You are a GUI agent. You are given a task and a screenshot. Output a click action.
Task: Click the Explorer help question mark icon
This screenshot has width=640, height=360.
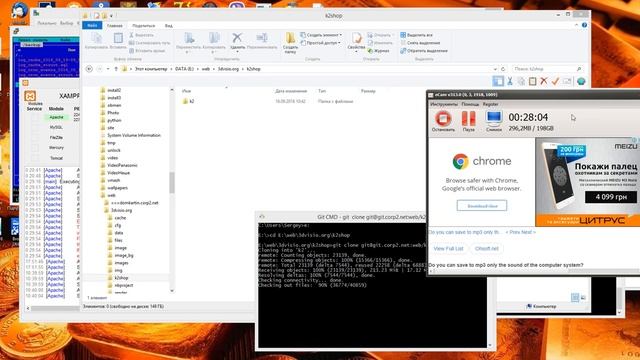point(584,25)
